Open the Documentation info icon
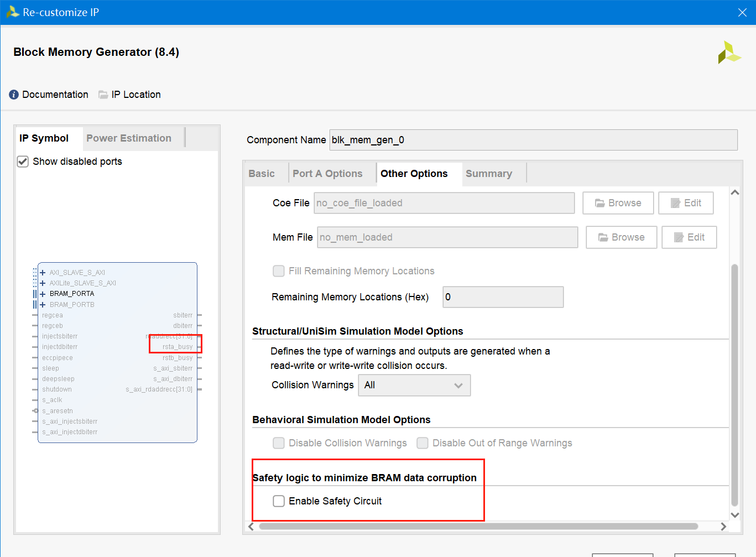Image resolution: width=756 pixels, height=557 pixels. [14, 95]
